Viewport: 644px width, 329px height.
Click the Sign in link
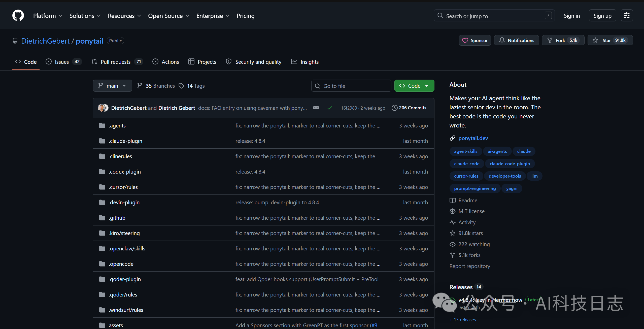click(572, 16)
